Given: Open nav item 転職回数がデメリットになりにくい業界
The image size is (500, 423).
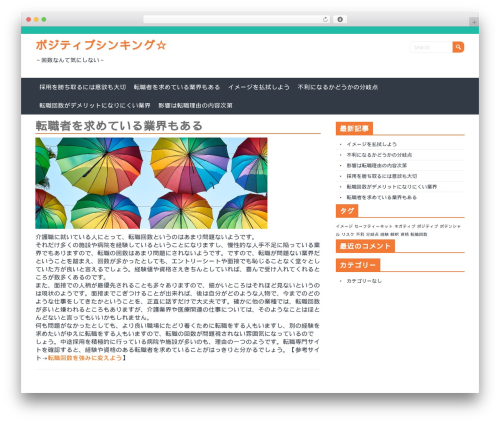Looking at the screenshot, I should point(95,105).
